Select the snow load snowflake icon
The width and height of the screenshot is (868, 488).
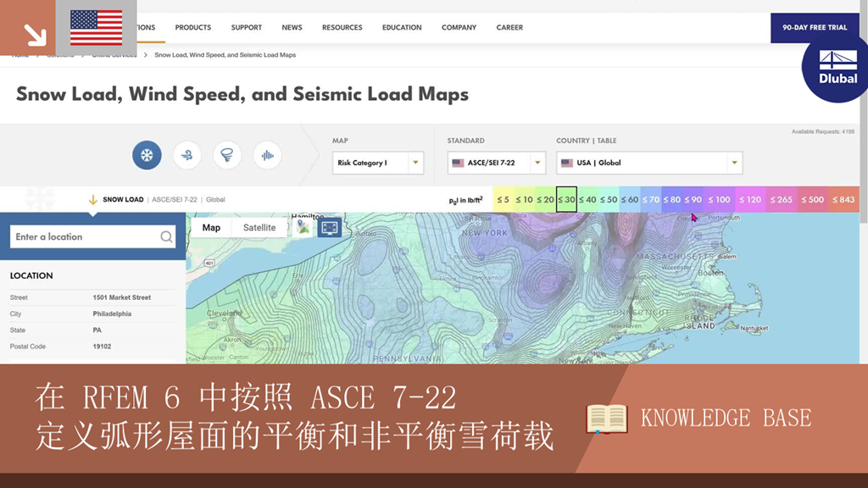[147, 155]
